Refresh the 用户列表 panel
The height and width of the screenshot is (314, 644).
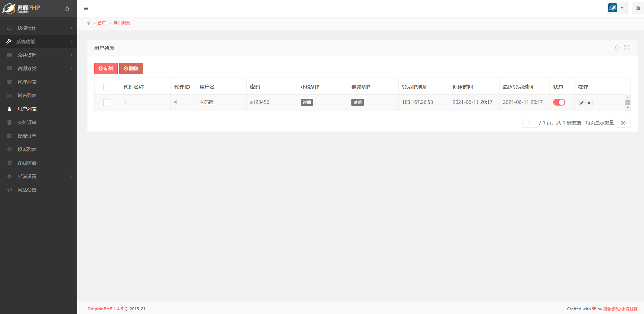pyautogui.click(x=617, y=48)
